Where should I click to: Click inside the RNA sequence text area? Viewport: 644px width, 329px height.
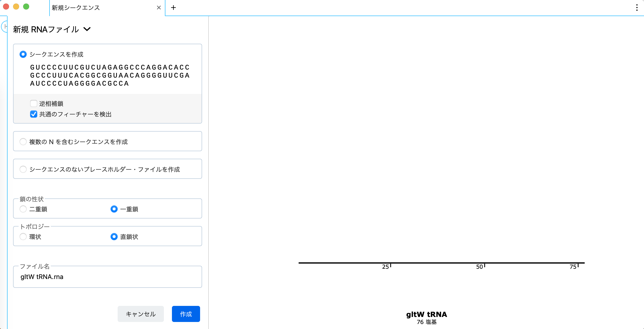[110, 75]
